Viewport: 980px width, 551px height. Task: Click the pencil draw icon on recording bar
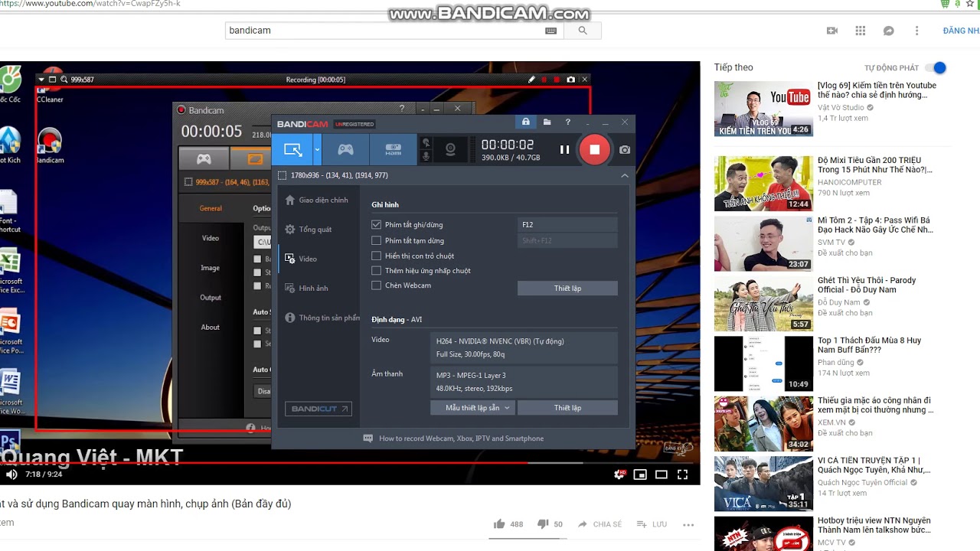click(531, 80)
